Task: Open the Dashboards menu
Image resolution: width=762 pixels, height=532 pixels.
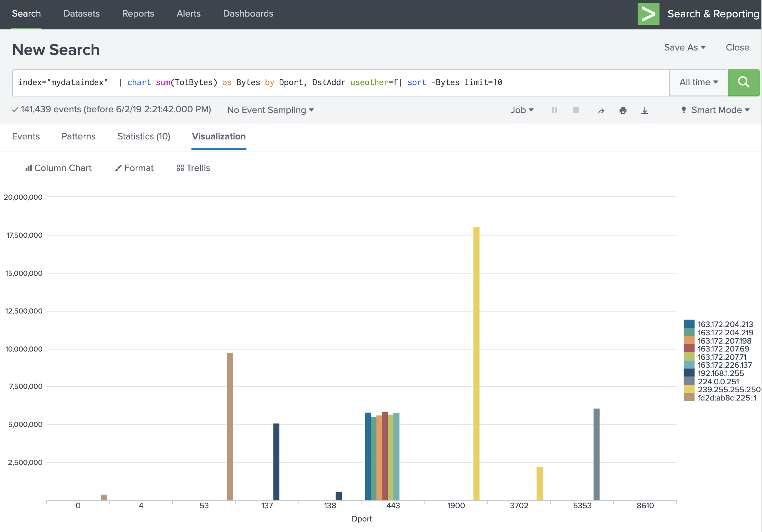Action: tap(248, 14)
